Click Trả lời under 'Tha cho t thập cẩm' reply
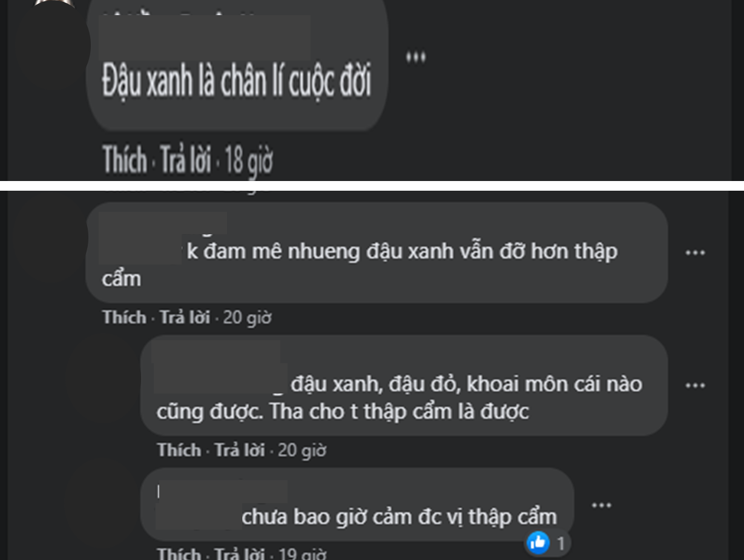The width and height of the screenshot is (744, 560). 240,450
